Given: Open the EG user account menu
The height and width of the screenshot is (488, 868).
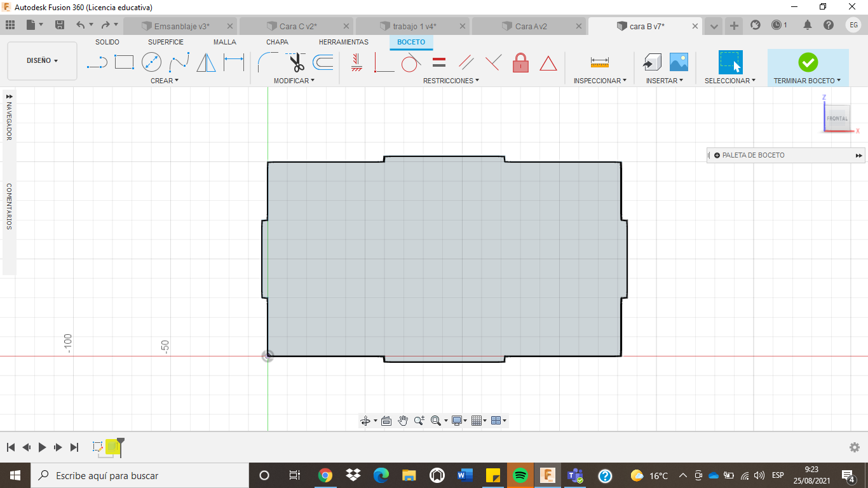Looking at the screenshot, I should coord(853,25).
